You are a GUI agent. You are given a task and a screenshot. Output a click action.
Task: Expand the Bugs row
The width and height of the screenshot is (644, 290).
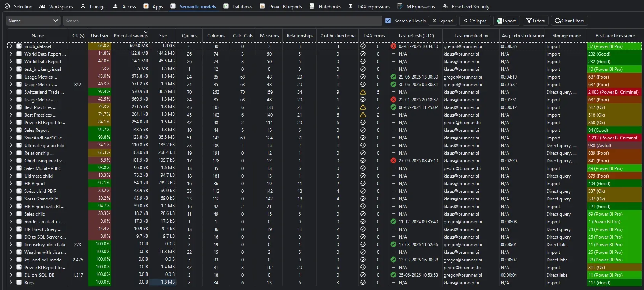(x=11, y=282)
